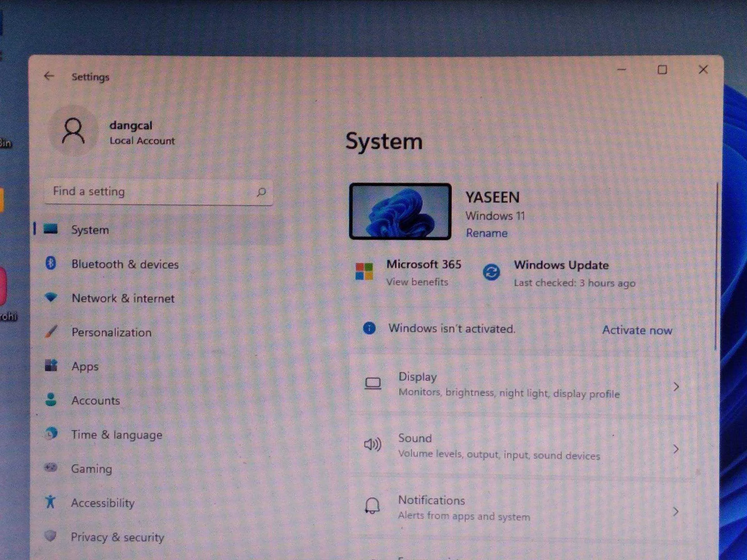
Task: Click the Display monitor icon
Action: click(x=373, y=383)
